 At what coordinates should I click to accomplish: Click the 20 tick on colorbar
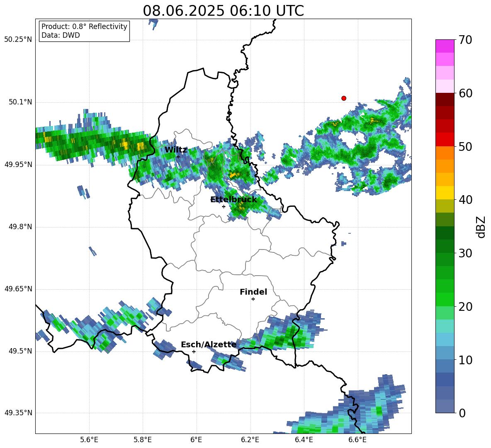[x=465, y=307]
